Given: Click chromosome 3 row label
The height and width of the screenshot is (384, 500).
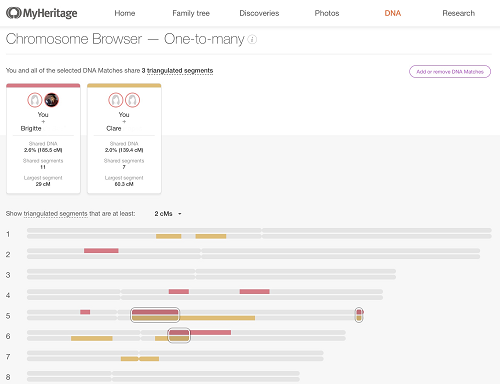Looking at the screenshot, I should click(8, 275).
